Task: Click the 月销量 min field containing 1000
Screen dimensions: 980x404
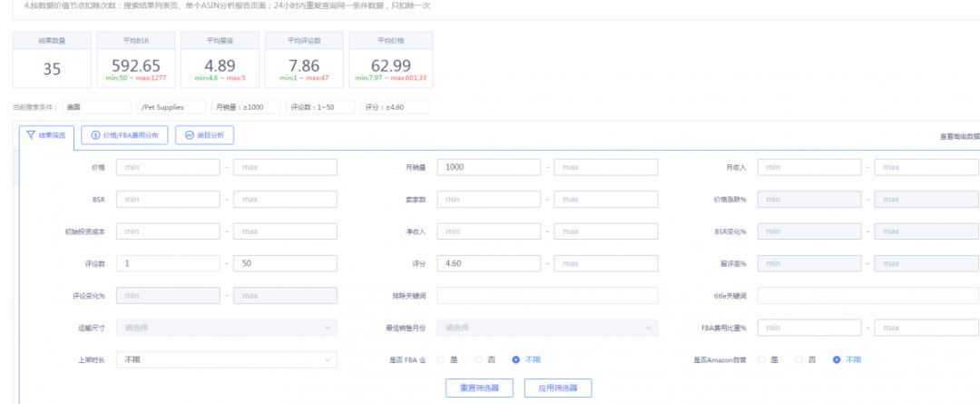Action: [x=489, y=167]
